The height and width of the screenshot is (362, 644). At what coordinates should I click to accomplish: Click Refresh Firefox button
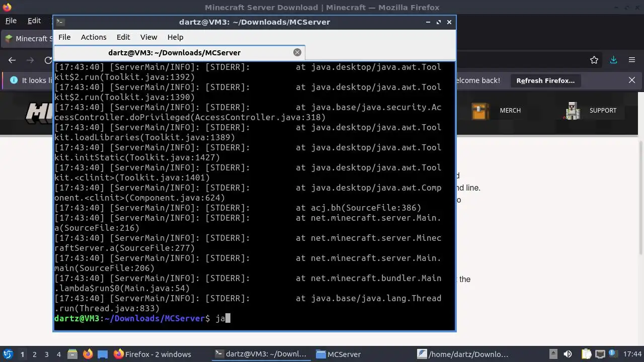coord(545,80)
